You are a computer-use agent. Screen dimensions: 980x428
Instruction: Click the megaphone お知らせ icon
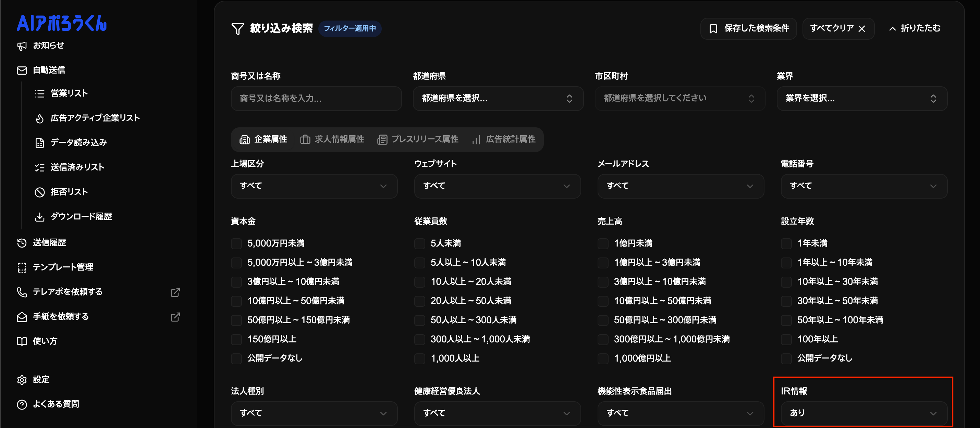click(x=22, y=46)
